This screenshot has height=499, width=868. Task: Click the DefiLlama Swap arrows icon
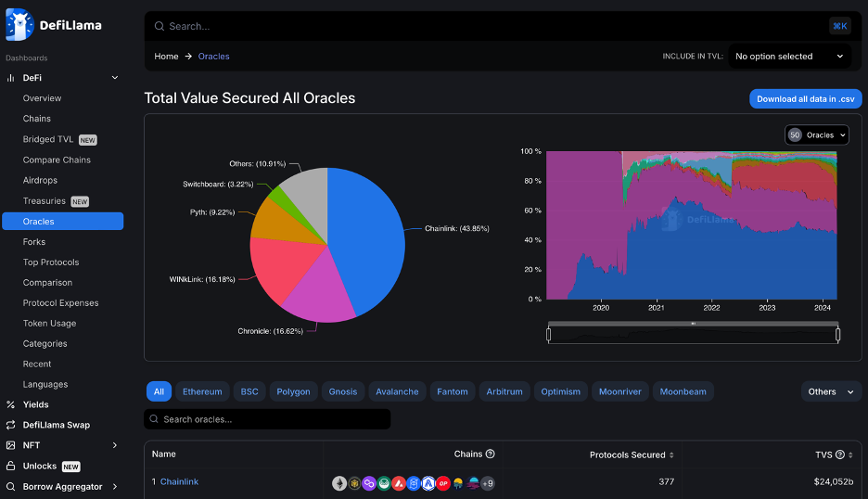(10, 425)
